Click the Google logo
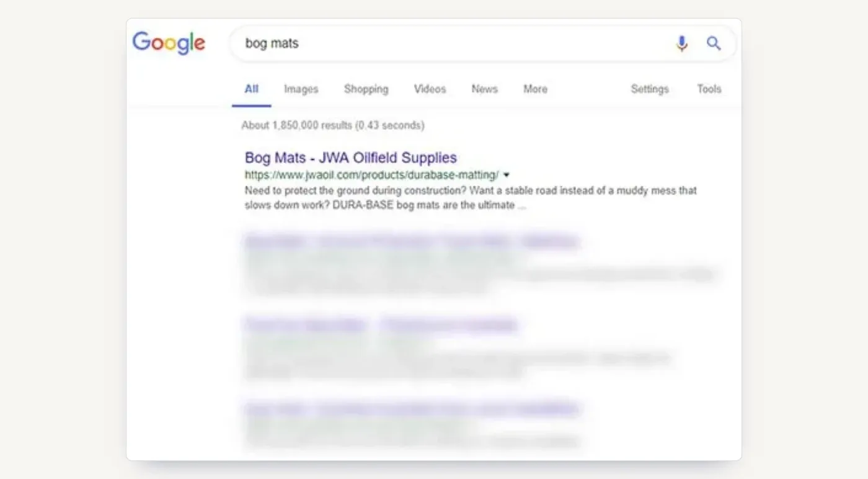 coord(169,43)
